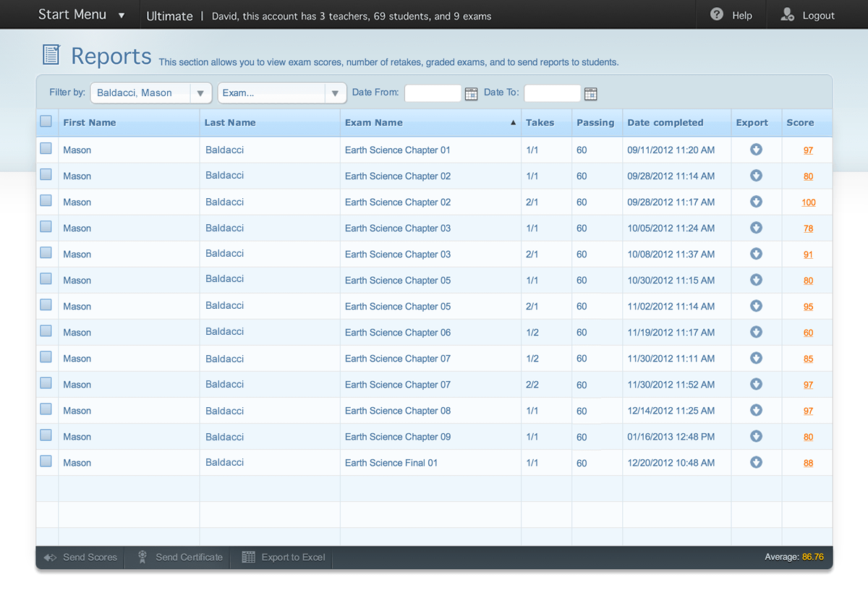This screenshot has height=593, width=868.
Task: Check the Earth Science Chapter 06 row checkbox
Action: pos(46,331)
